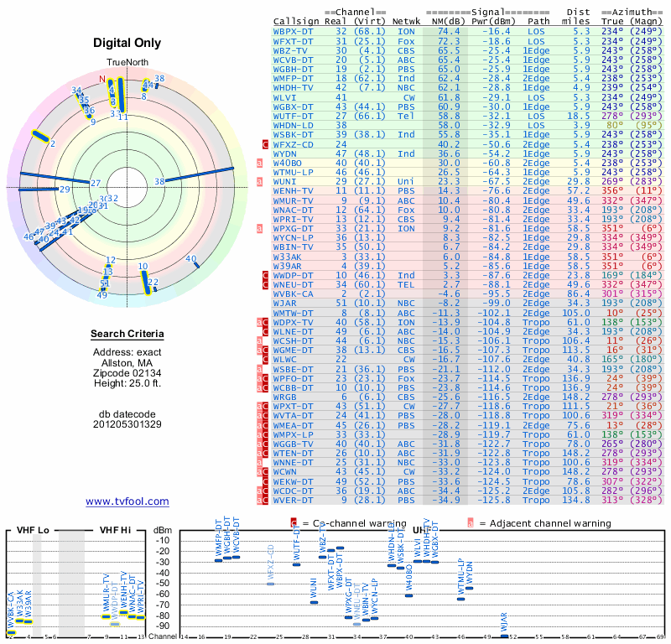Click the WCDC-DT callsign
Screen dimensions: 671x644
pos(293,491)
